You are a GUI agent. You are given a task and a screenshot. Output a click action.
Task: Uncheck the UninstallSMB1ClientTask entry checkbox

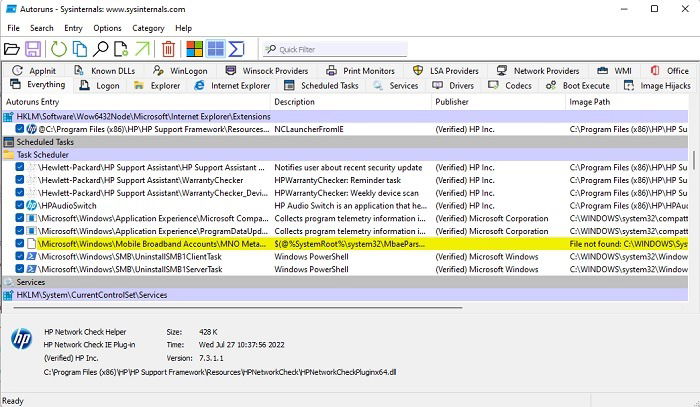point(20,256)
